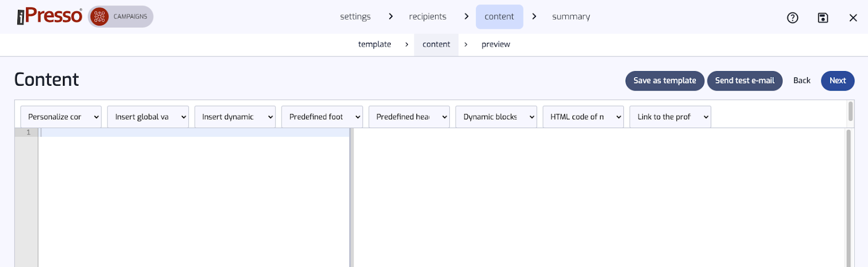868x267 pixels.
Task: Go to the summary step
Action: pos(571,17)
